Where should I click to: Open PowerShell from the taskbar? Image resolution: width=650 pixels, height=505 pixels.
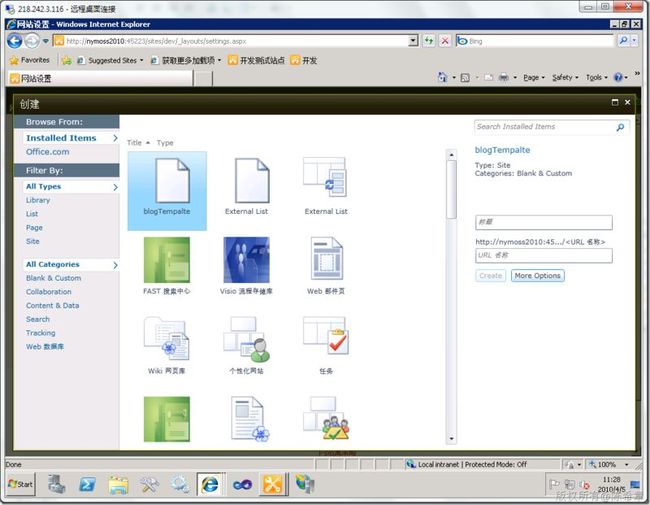click(87, 484)
